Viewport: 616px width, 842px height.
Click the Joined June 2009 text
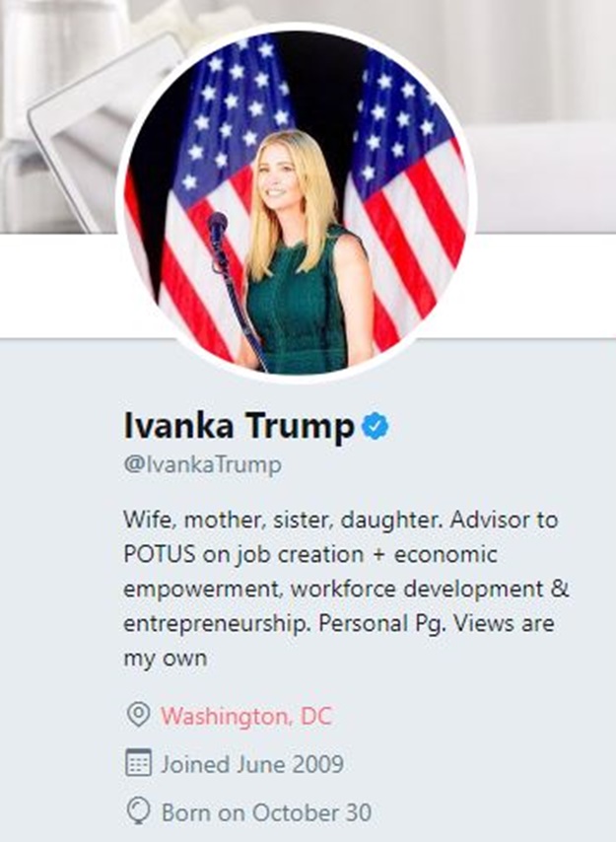coord(252,764)
